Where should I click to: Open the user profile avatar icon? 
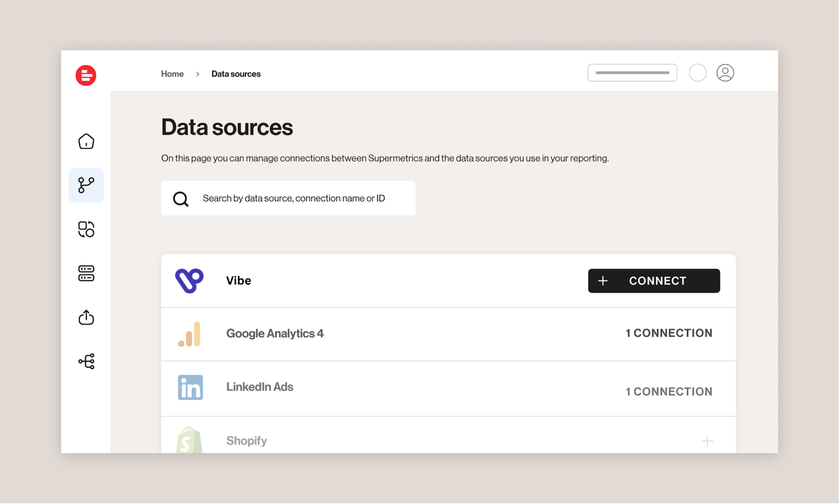[725, 73]
